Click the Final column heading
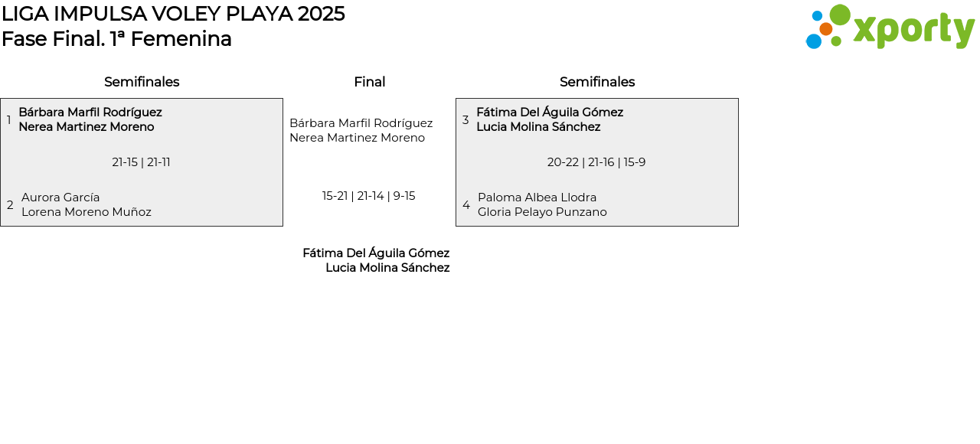Image resolution: width=980 pixels, height=444 pixels. 369,82
